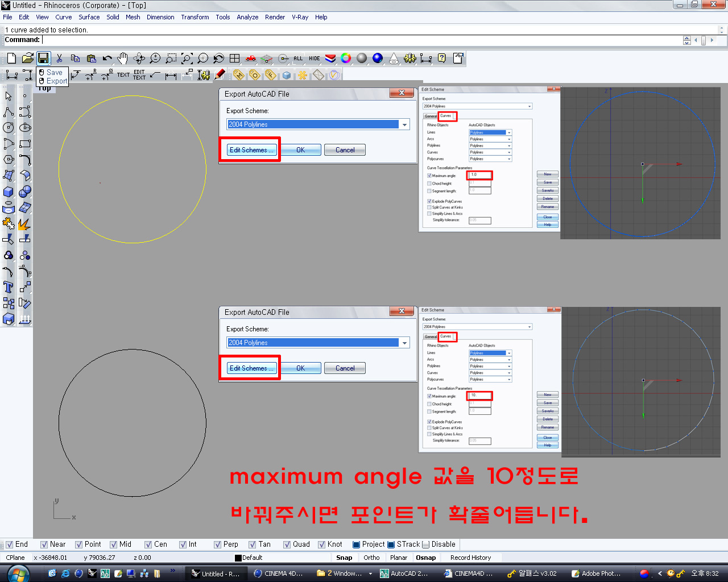Toggle the Perp osnap checkbox
This screenshot has height=582, width=728.
(217, 544)
